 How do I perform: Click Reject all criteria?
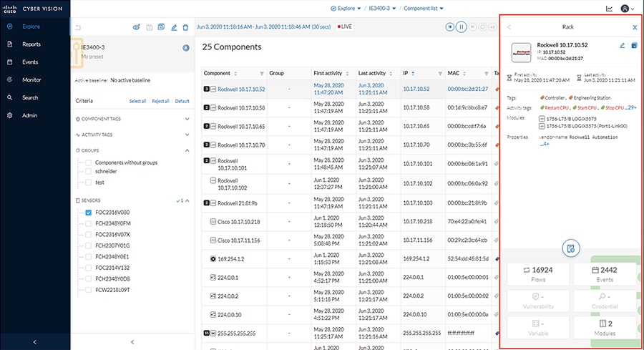tap(160, 101)
